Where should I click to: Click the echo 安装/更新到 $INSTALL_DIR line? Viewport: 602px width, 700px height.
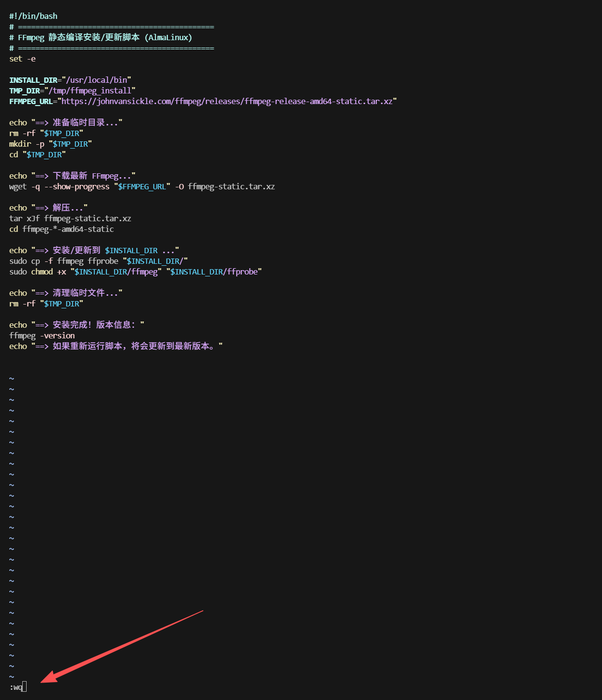(94, 250)
